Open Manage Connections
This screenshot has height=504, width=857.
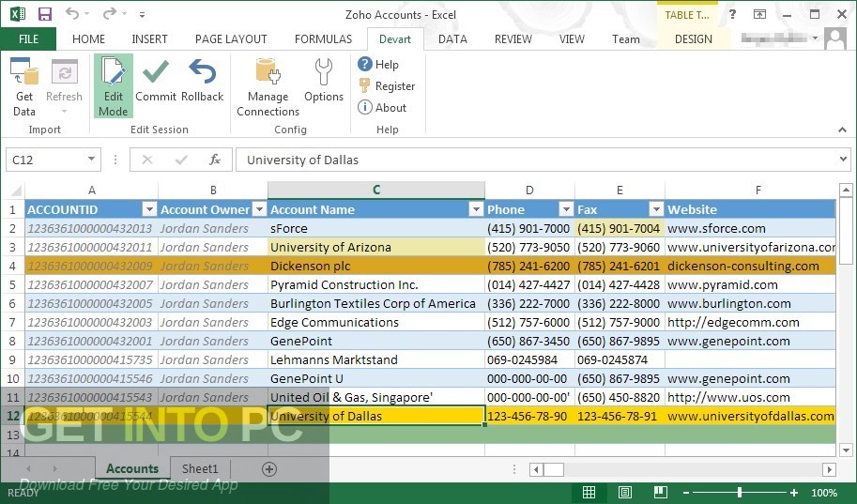(x=268, y=87)
